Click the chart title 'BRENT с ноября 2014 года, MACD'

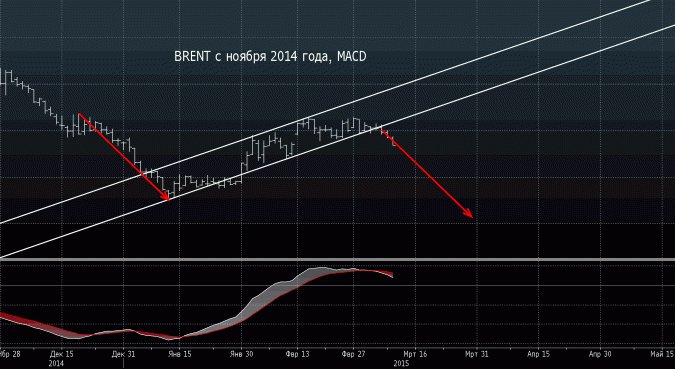click(x=270, y=56)
